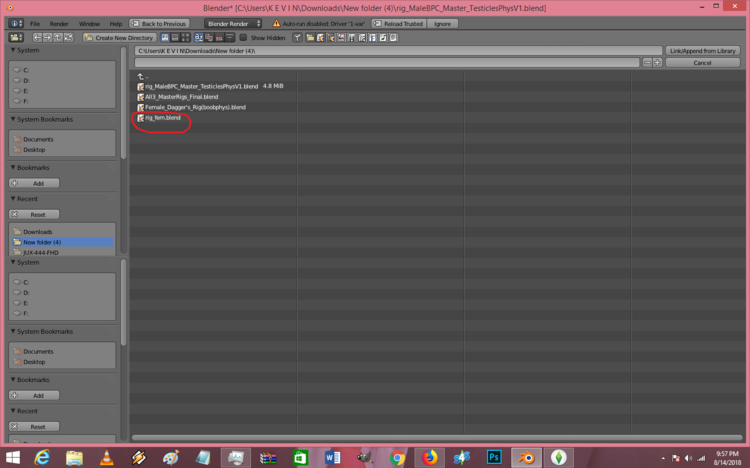Click the Ignore button

click(442, 23)
